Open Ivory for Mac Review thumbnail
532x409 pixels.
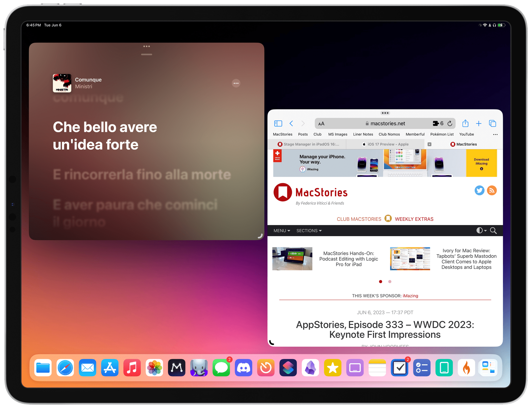coord(410,259)
